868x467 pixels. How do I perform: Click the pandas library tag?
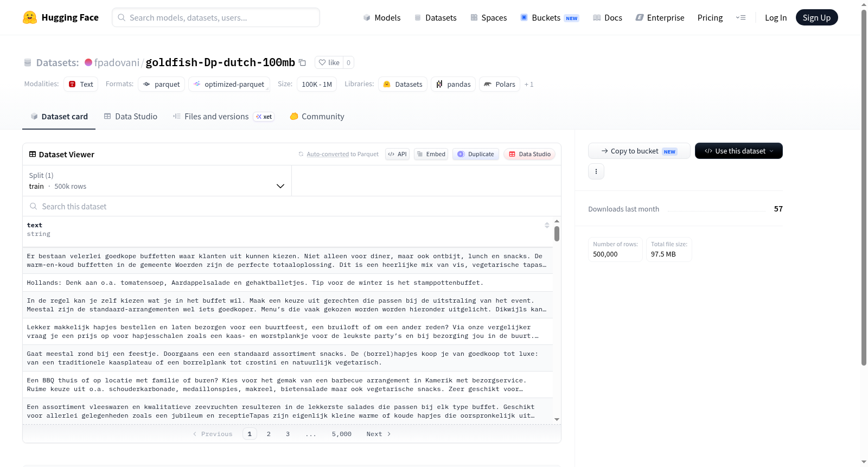(453, 84)
